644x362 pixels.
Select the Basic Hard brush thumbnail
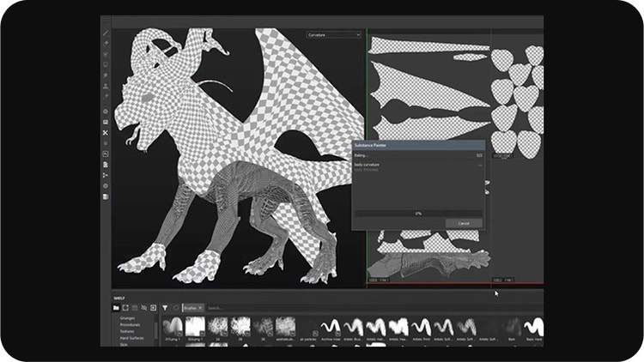pyautogui.click(x=534, y=327)
